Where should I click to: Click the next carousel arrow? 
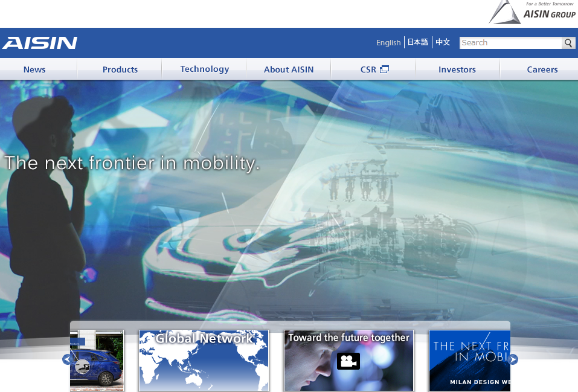pyautogui.click(x=513, y=359)
